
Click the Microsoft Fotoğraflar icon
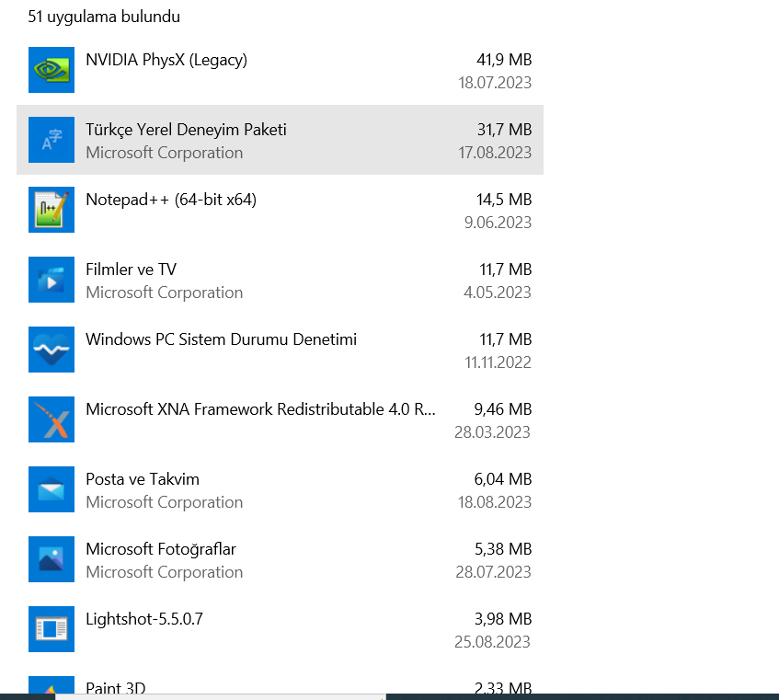click(x=52, y=559)
